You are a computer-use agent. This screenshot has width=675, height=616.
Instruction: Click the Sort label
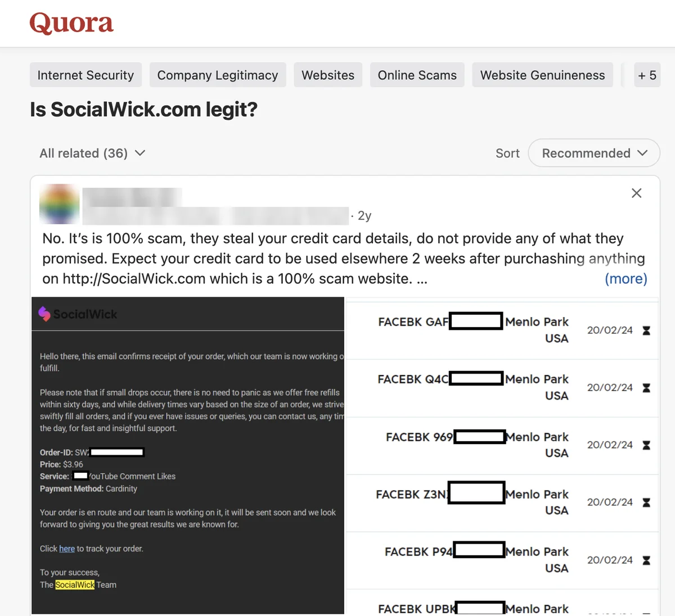(x=507, y=153)
